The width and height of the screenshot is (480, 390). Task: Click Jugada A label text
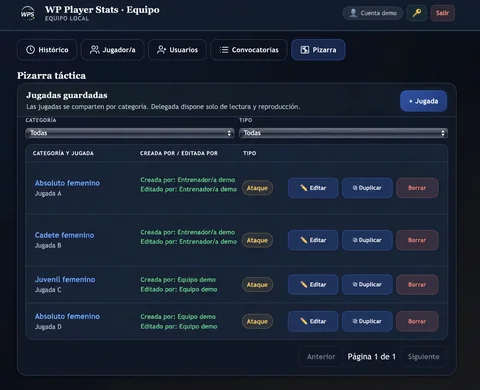point(48,194)
